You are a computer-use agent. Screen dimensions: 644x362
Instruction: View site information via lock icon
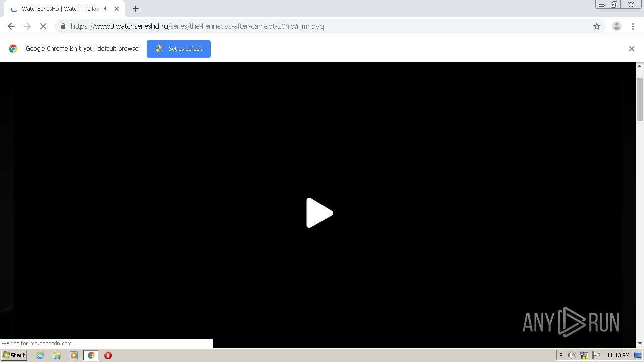[63, 26]
